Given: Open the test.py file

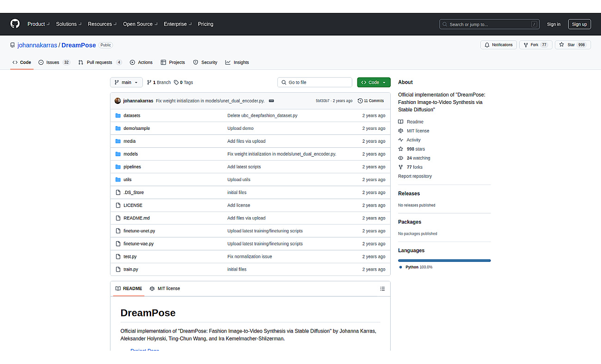Looking at the screenshot, I should (x=130, y=256).
